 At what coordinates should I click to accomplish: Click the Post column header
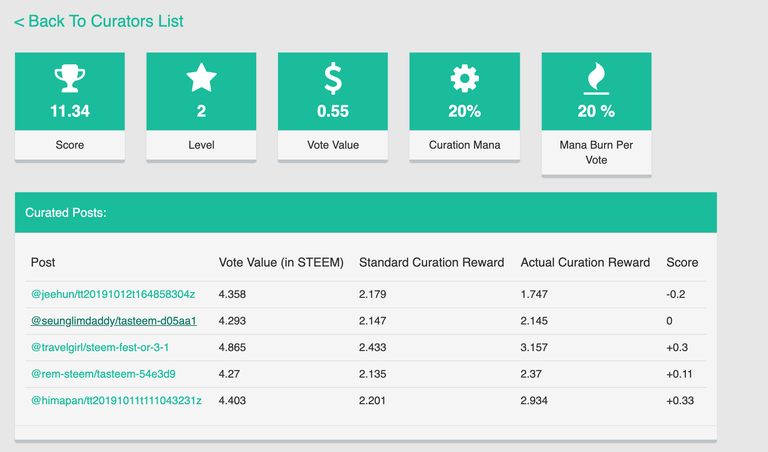pos(43,262)
